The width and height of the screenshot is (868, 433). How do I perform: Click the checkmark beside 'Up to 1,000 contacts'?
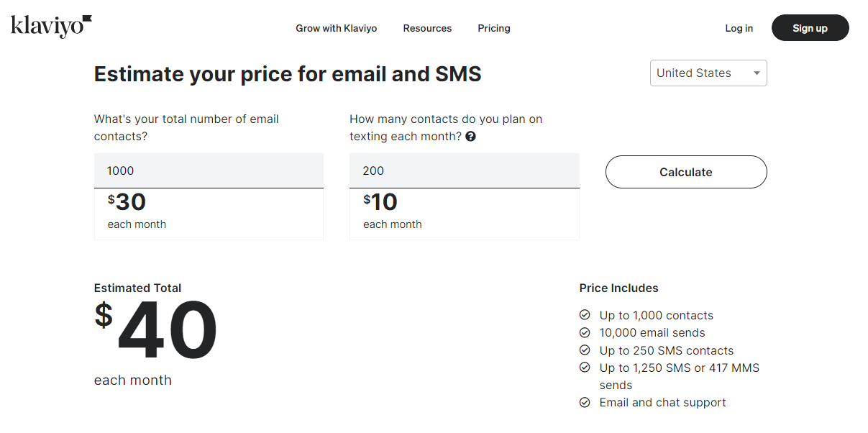585,314
